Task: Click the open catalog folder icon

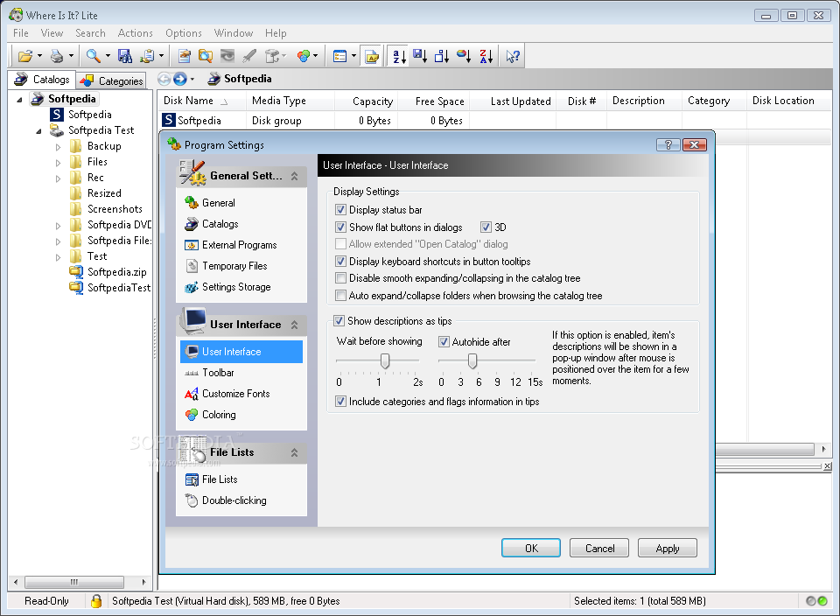Action: [x=25, y=56]
